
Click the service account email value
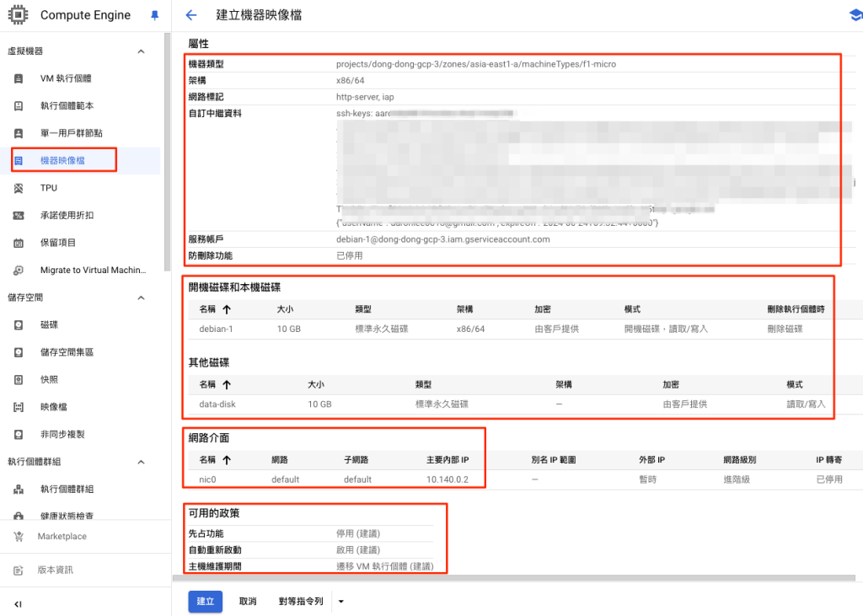coord(443,239)
